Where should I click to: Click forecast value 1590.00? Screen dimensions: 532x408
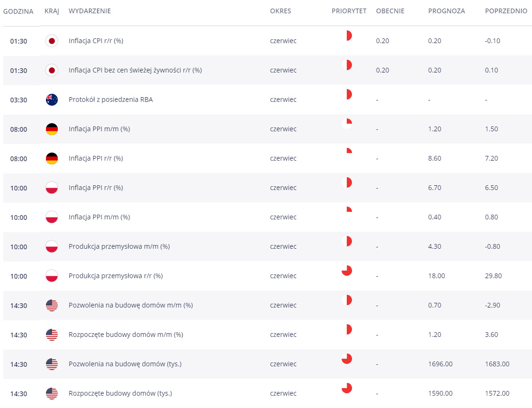pos(441,393)
